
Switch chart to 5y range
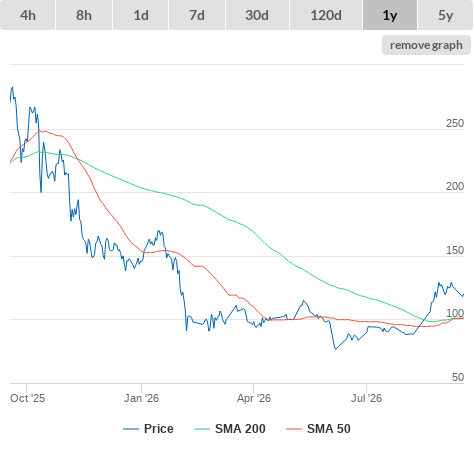tap(446, 15)
